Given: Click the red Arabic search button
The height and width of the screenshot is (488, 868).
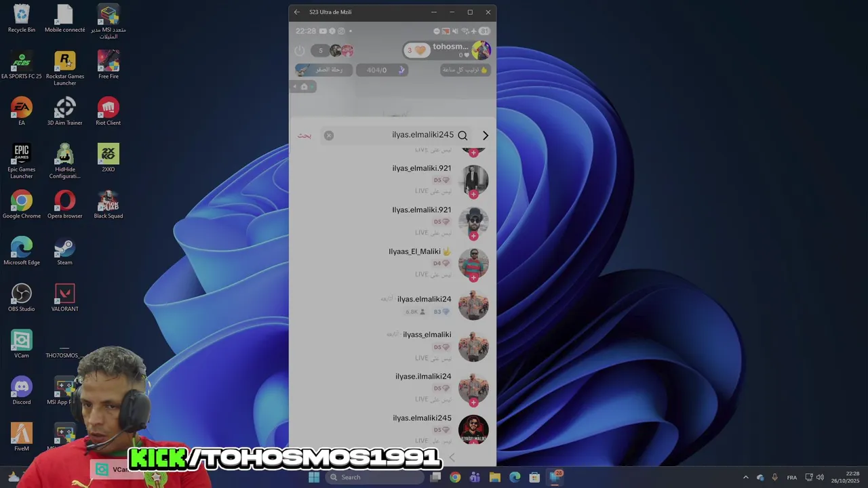Looking at the screenshot, I should [304, 136].
